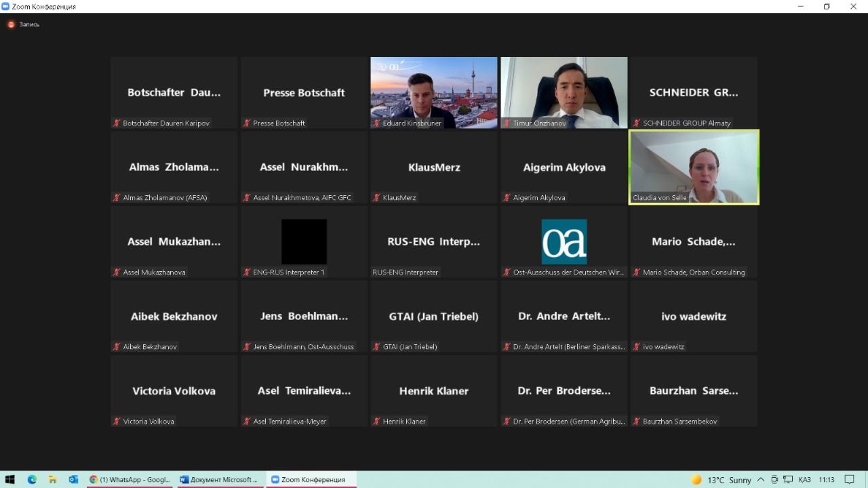Click muted mic icon of Timur Onzhanov
868x488 pixels.
[507, 123]
